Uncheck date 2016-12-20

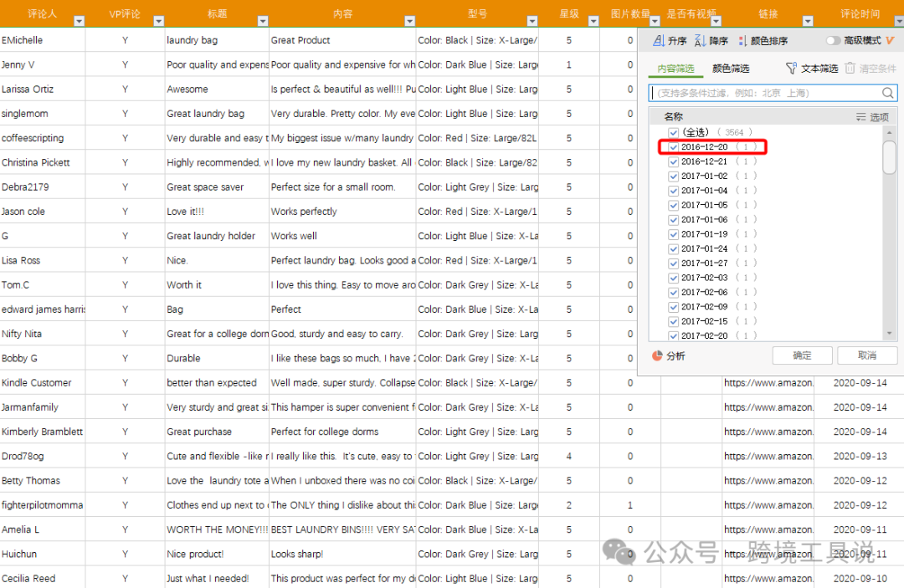click(673, 147)
